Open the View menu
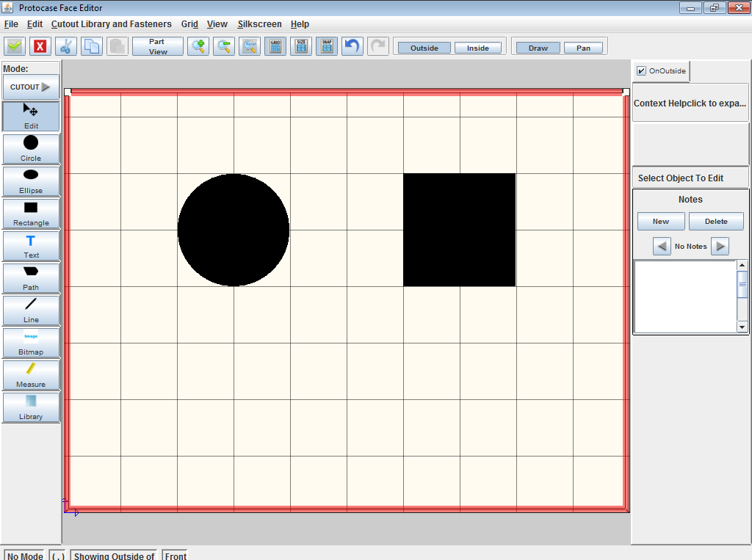The height and width of the screenshot is (560, 752). [x=217, y=24]
